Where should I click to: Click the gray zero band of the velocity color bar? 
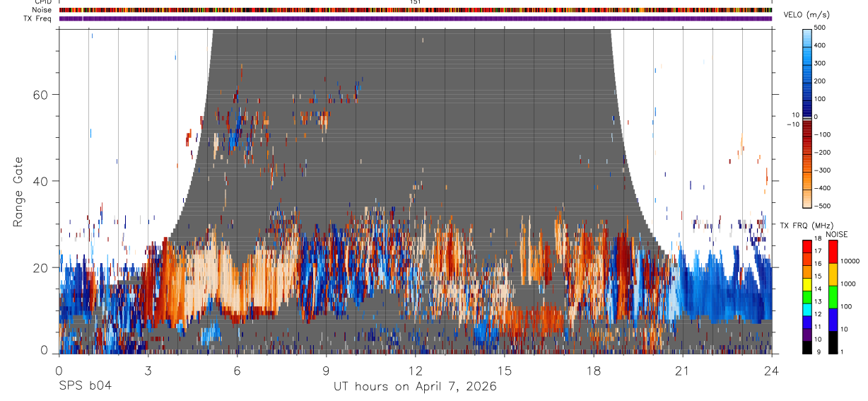(x=807, y=118)
